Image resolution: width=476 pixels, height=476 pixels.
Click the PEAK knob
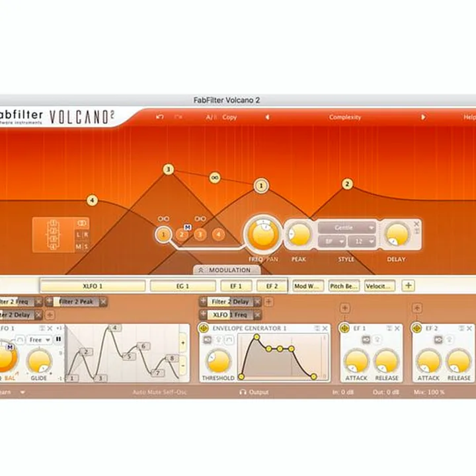[x=299, y=235]
